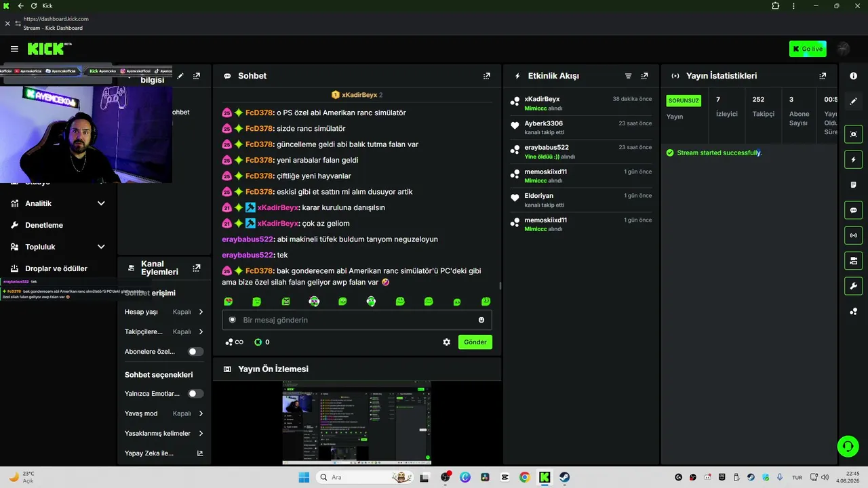This screenshot has height=488, width=868.
Task: Click the Gönder send button
Action: 475,342
